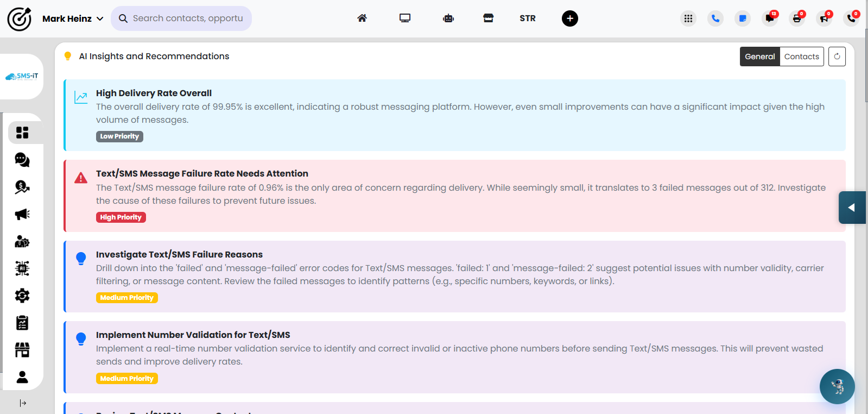
Task: Click the black plus add button
Action: pyautogui.click(x=570, y=18)
